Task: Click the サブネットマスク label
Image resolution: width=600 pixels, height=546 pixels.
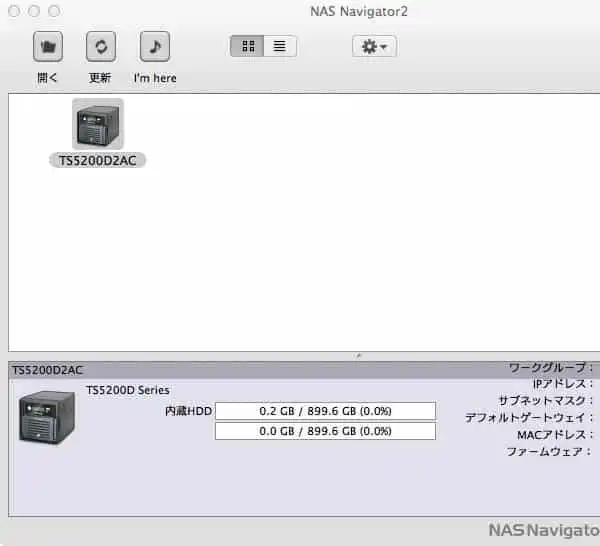Action: (x=545, y=401)
